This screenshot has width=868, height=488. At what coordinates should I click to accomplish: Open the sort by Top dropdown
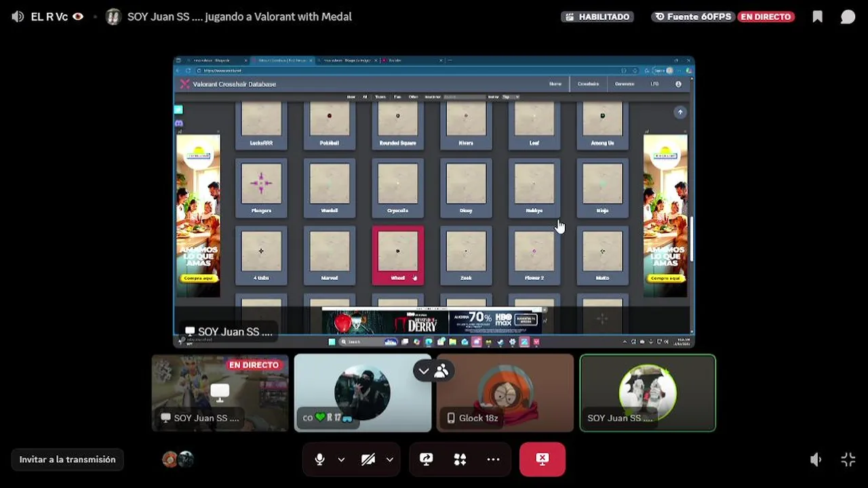(510, 97)
